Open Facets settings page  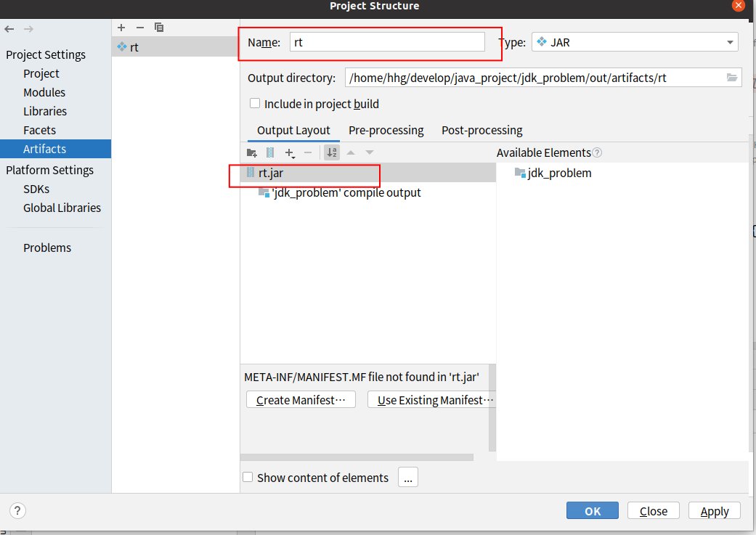39,130
